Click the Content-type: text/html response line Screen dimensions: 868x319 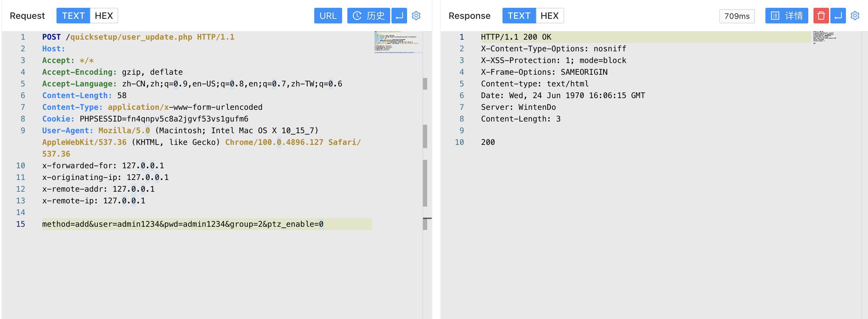pyautogui.click(x=535, y=84)
